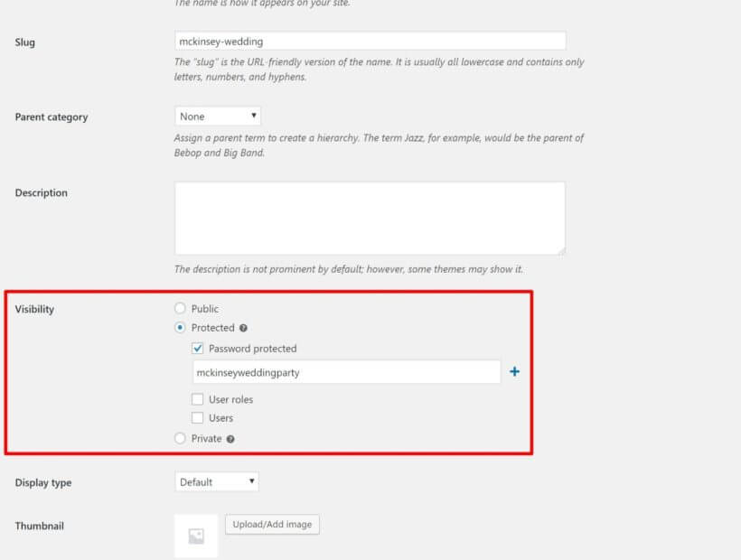Select the Protected visibility option
This screenshot has width=741, height=560.
coord(180,328)
